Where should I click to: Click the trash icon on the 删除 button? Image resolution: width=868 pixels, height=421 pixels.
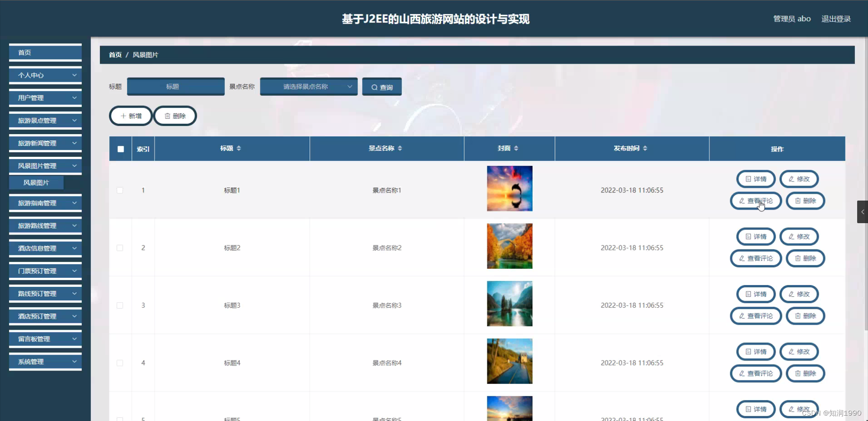[x=167, y=116]
